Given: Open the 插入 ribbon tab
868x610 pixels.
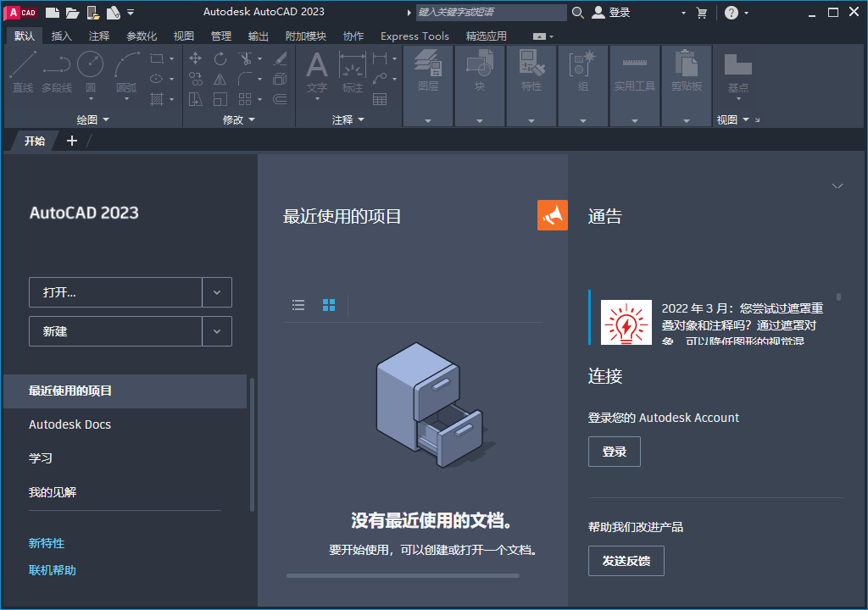Looking at the screenshot, I should tap(61, 36).
